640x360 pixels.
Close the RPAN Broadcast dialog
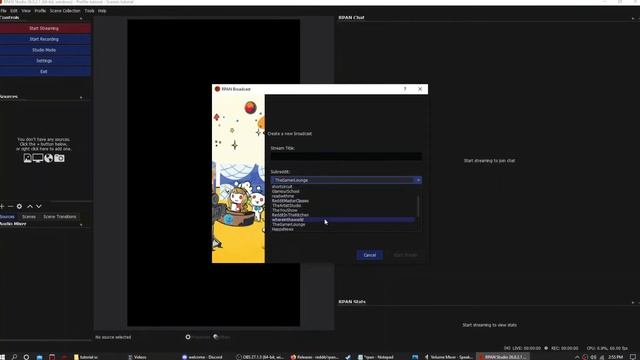pyautogui.click(x=420, y=89)
